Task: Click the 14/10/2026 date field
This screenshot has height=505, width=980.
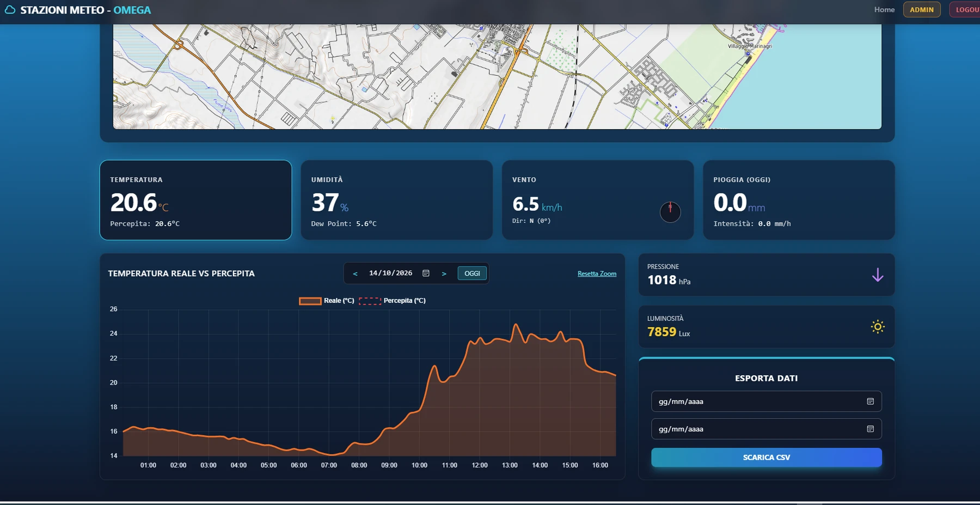Action: tap(399, 273)
